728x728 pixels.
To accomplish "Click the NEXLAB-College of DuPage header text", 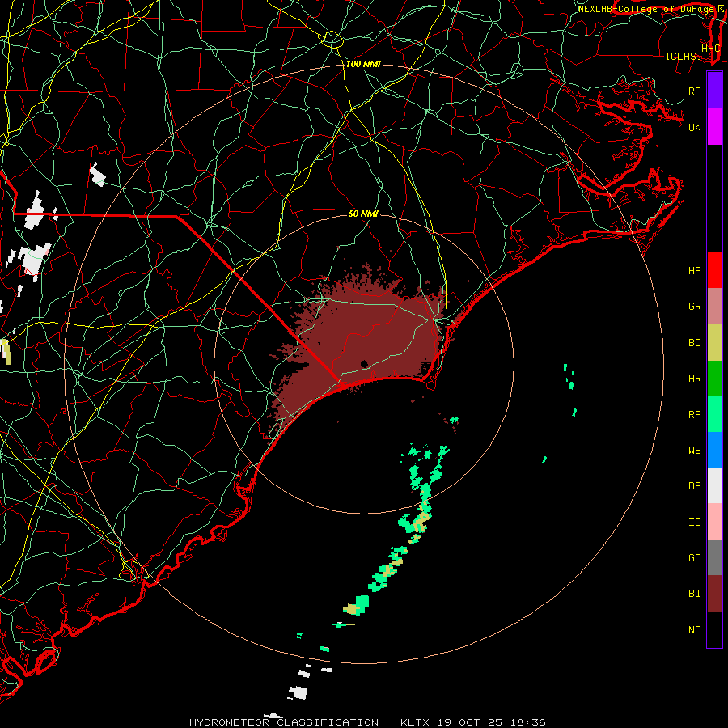I will pos(645,9).
